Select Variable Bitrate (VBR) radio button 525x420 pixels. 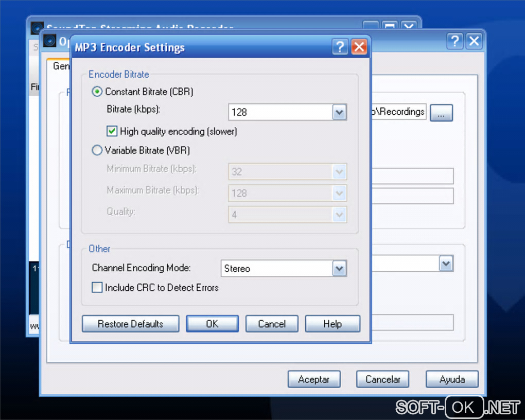tap(97, 150)
